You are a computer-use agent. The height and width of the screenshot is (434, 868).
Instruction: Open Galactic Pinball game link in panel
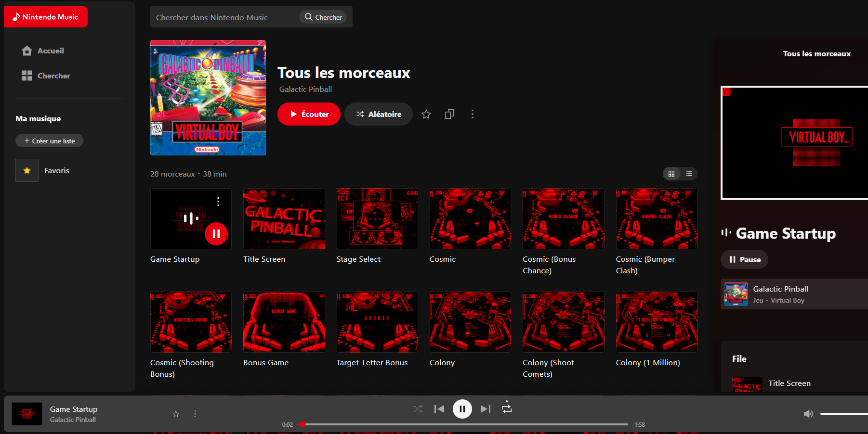pyautogui.click(x=794, y=294)
